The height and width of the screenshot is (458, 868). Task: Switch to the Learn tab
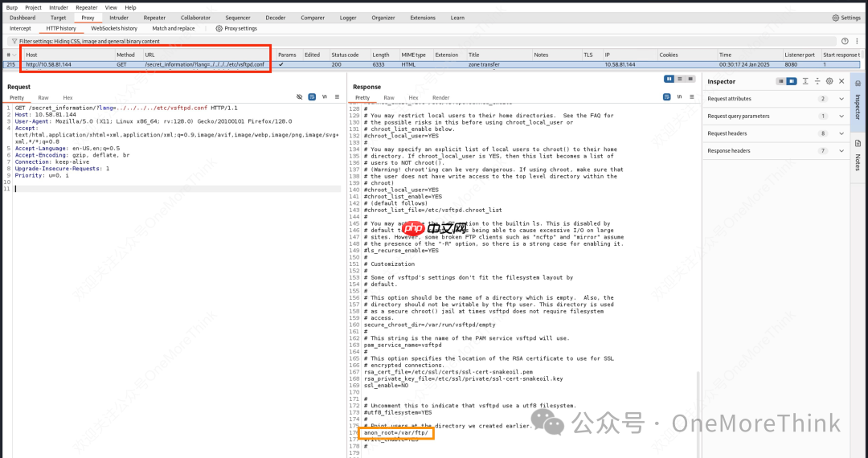pyautogui.click(x=457, y=18)
